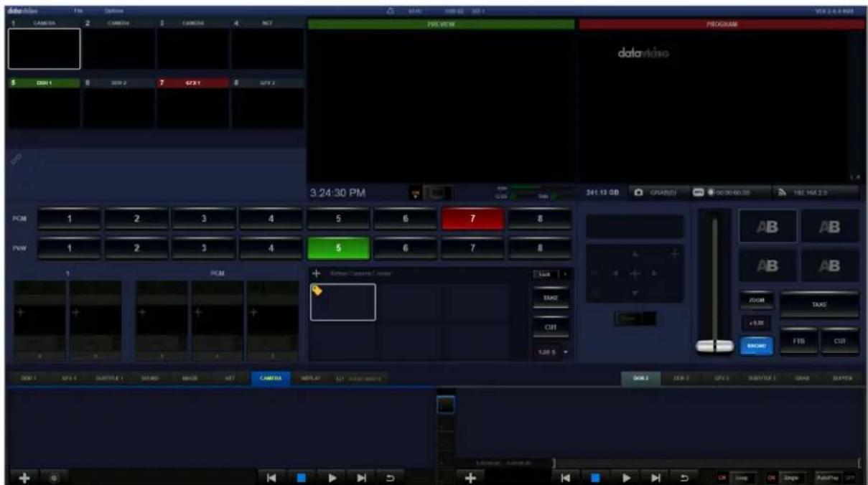Select source 2 on PVW row
The width and height of the screenshot is (868, 485).
137,248
